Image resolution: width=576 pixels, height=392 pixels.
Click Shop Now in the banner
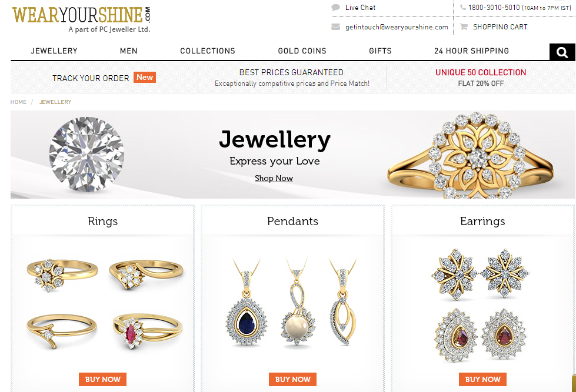274,179
